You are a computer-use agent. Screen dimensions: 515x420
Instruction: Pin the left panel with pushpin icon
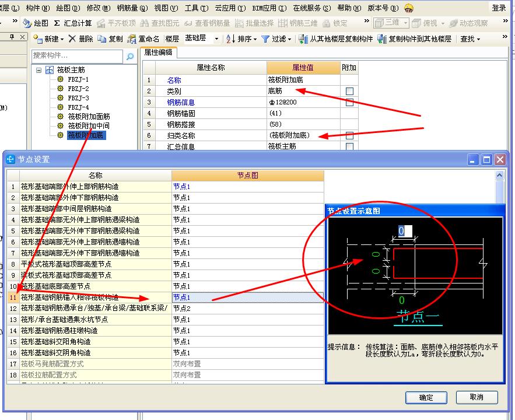(12, 36)
